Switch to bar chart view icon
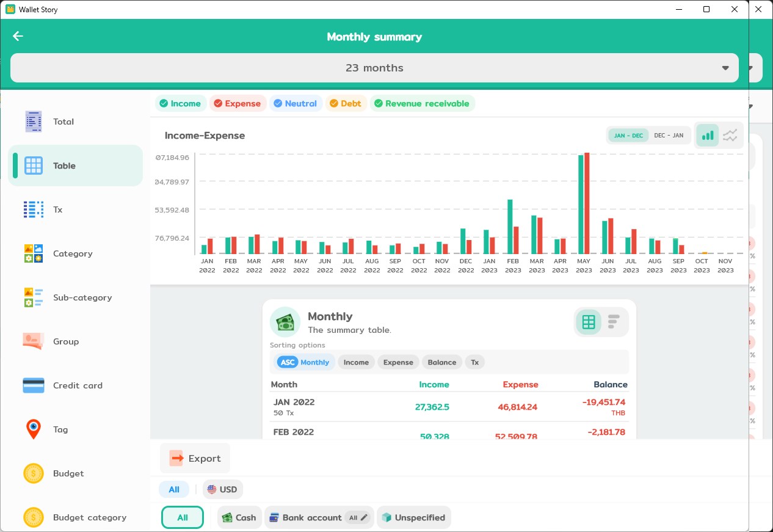 point(708,136)
